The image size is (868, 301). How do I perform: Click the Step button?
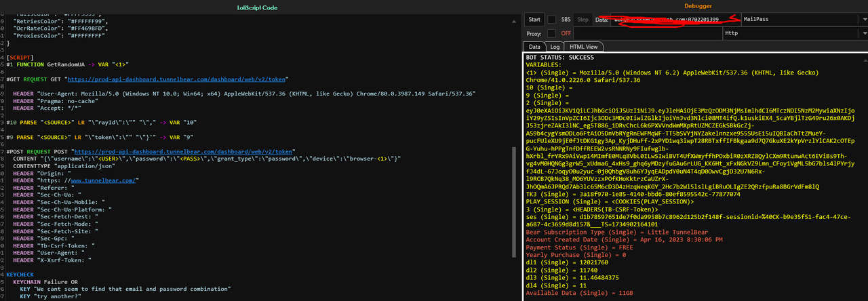(x=583, y=20)
